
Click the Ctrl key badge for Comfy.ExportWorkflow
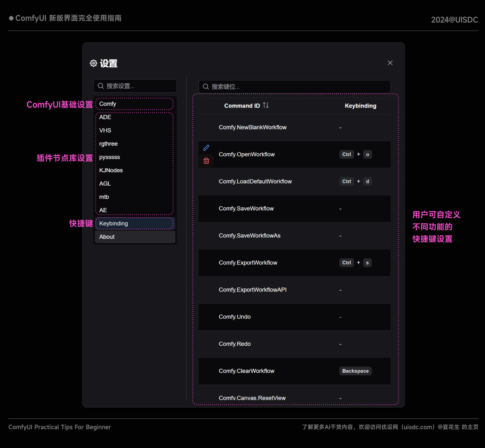(347, 263)
